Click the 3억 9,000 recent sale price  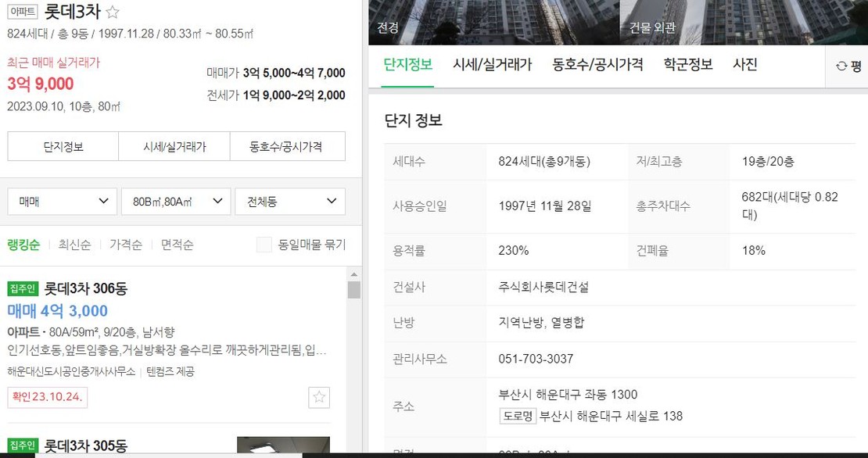click(41, 84)
